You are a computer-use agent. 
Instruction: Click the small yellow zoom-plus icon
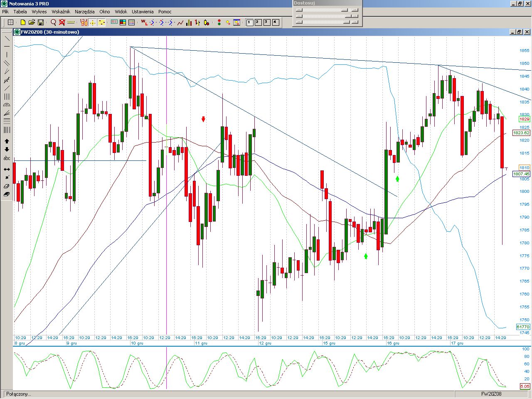pyautogui.click(x=228, y=22)
